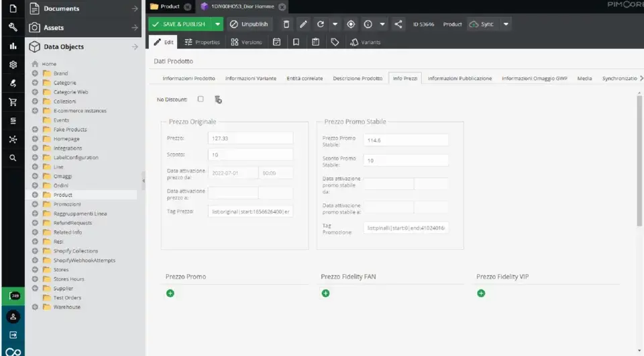
Task: Click the delete trash icon in toolbar
Action: tap(286, 24)
